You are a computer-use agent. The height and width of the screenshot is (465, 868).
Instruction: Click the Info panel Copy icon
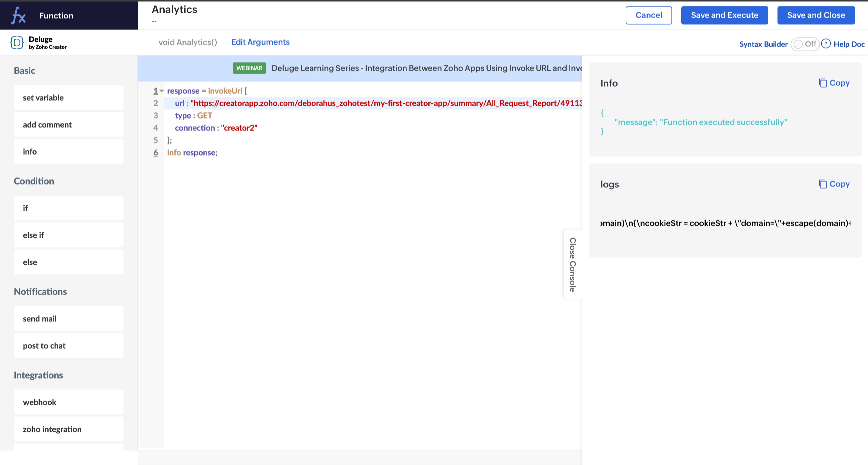pyautogui.click(x=823, y=83)
